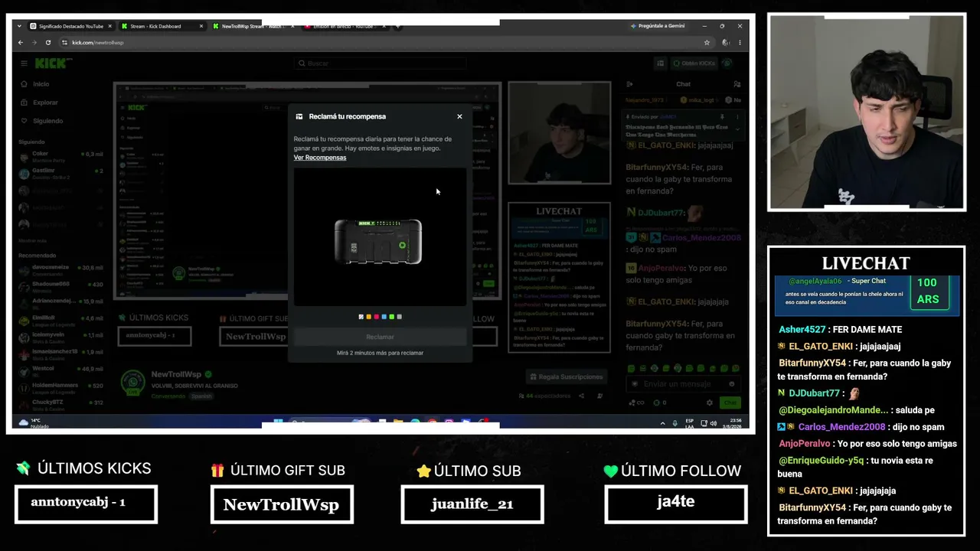Open the user profile avatar menu
The image size is (980, 551).
(x=727, y=64)
